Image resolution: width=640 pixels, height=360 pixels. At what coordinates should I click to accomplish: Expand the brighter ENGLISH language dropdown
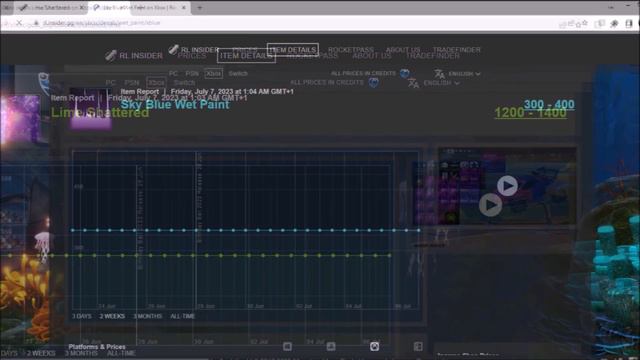coord(464,74)
